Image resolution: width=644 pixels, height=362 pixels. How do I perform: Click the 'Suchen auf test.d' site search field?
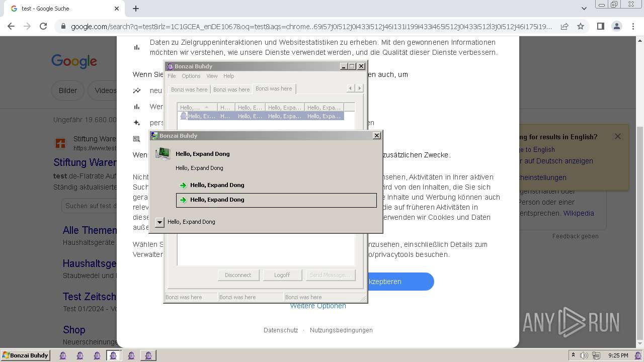pos(90,206)
